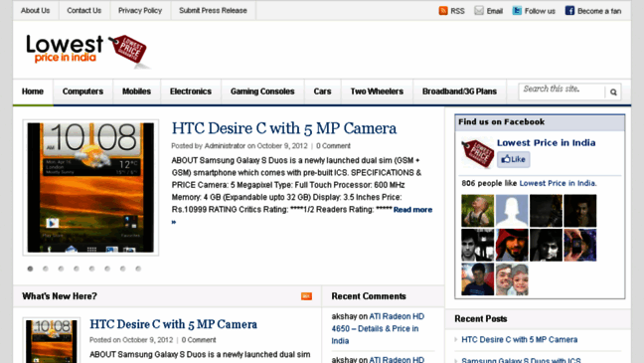
Task: Click Follow us text link
Action: 540,11
